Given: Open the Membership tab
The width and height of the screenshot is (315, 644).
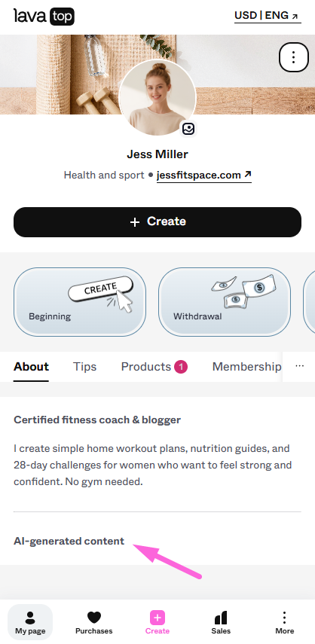Looking at the screenshot, I should pos(246,366).
